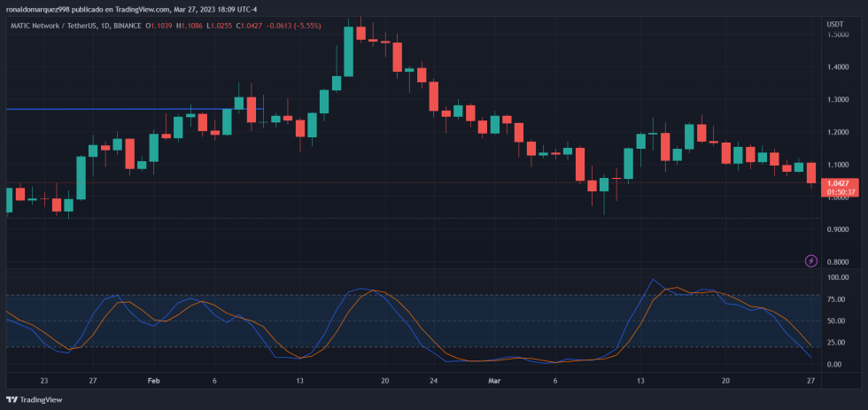Viewport: 868px width, 410px height.
Task: Select the Feb date label on time axis
Action: (x=154, y=381)
